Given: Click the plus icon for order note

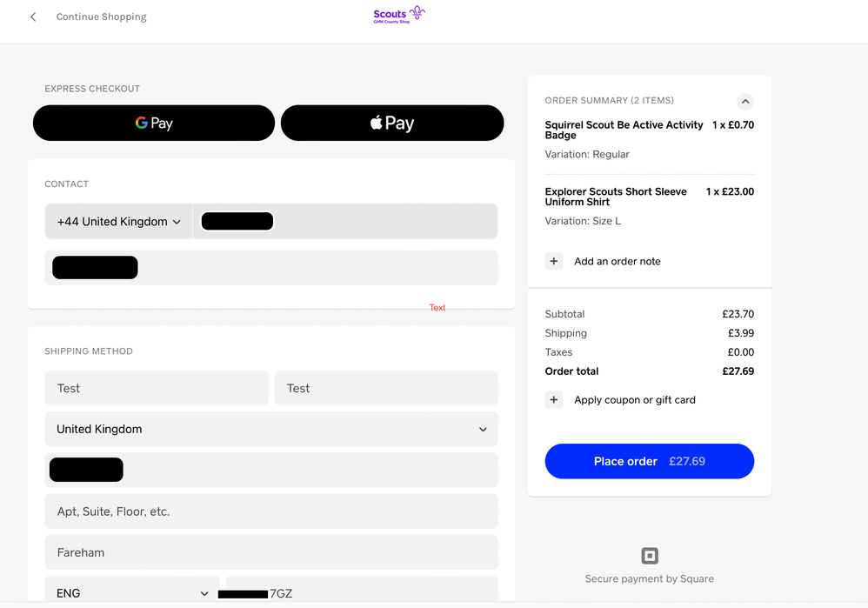Looking at the screenshot, I should coord(554,261).
